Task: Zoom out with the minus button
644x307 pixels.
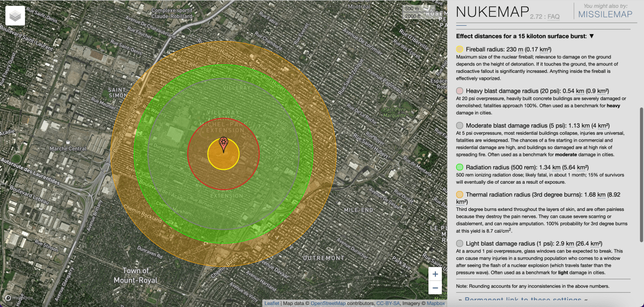Action: click(x=435, y=288)
